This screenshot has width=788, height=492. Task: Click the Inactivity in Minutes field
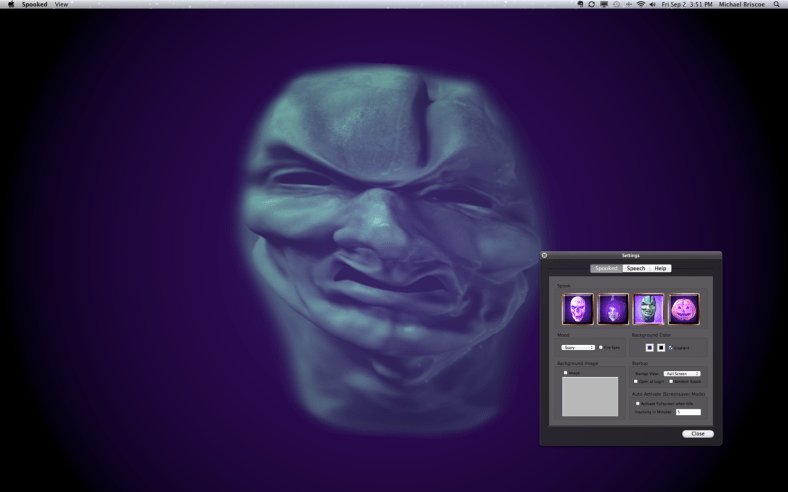[x=688, y=412]
